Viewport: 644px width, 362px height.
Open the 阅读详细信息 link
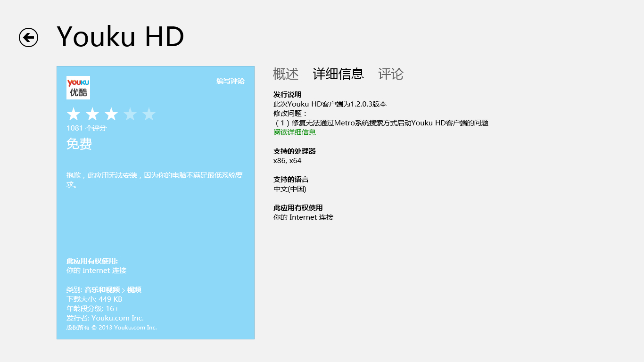[x=295, y=132]
